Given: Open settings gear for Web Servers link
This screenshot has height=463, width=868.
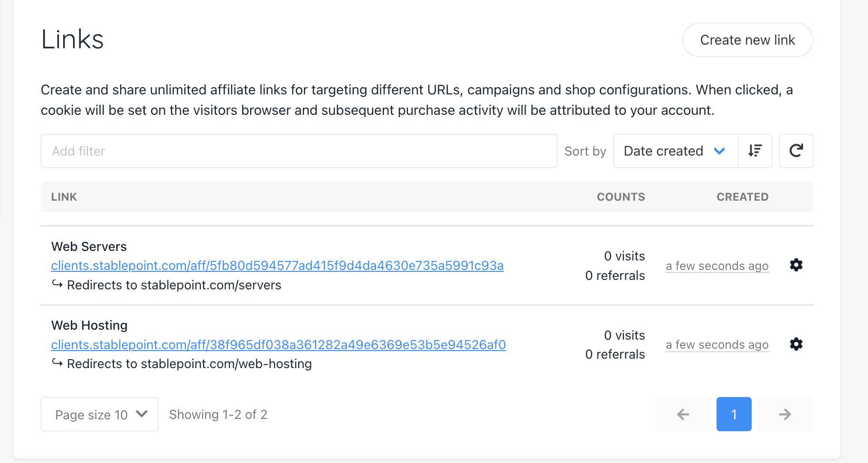Looking at the screenshot, I should pyautogui.click(x=796, y=265).
